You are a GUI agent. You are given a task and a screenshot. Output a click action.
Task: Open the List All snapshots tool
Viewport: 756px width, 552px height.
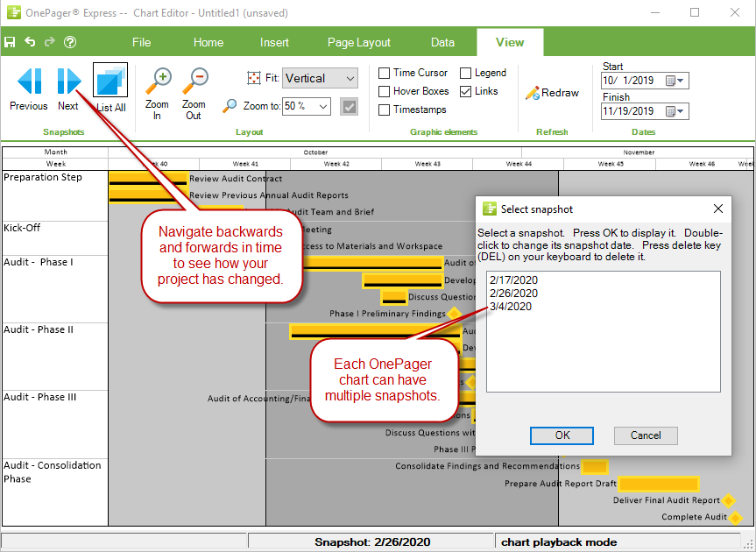click(110, 88)
